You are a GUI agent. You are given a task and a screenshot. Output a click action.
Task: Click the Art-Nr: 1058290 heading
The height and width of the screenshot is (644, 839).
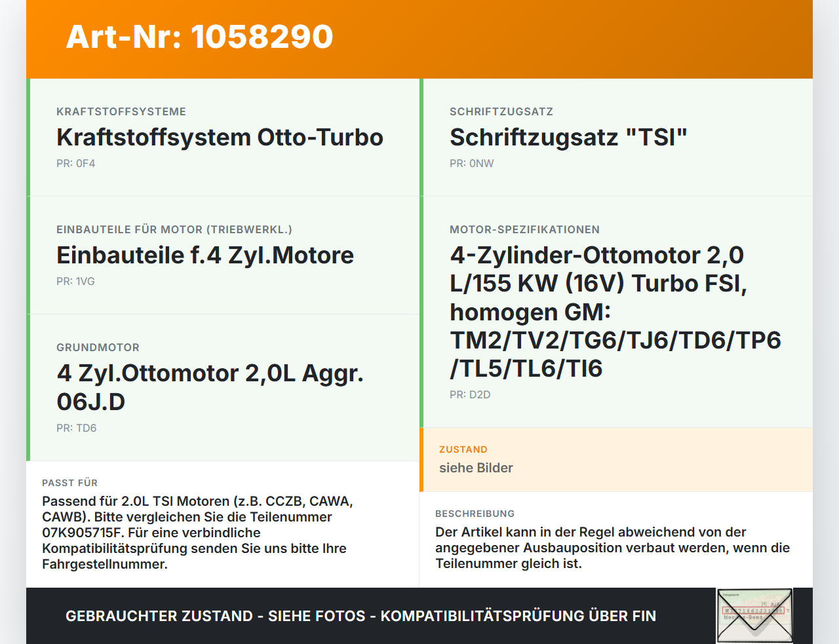tap(199, 37)
